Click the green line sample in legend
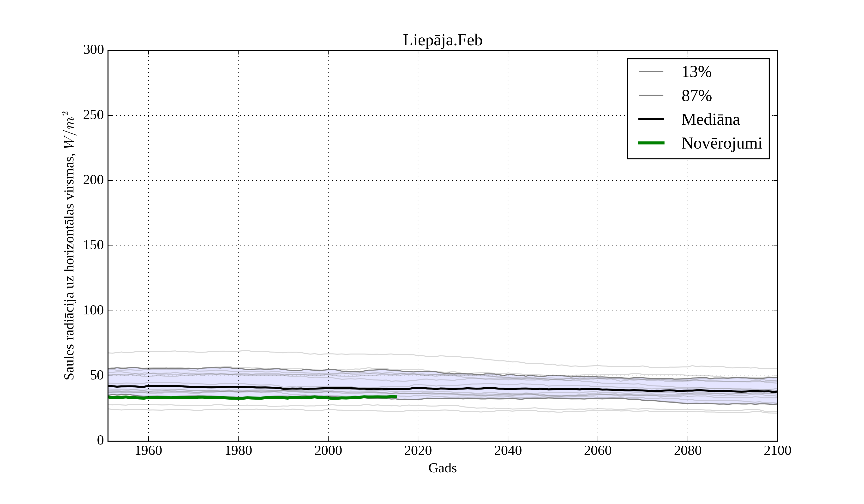 tap(651, 143)
